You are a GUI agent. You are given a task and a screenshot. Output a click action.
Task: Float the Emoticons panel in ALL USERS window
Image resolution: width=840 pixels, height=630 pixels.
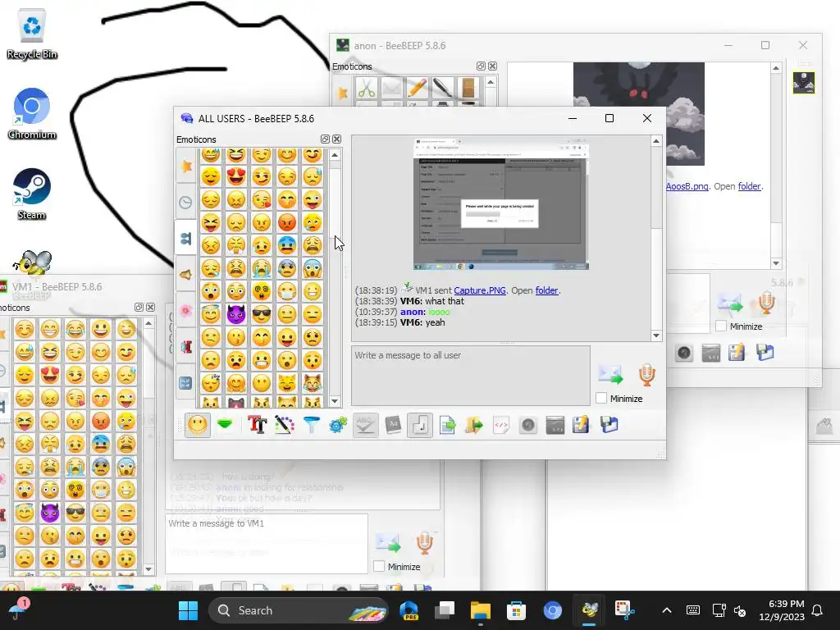[x=325, y=139]
